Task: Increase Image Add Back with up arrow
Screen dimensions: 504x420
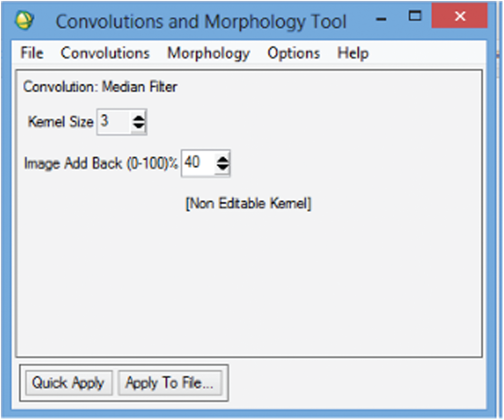Action: tap(222, 159)
